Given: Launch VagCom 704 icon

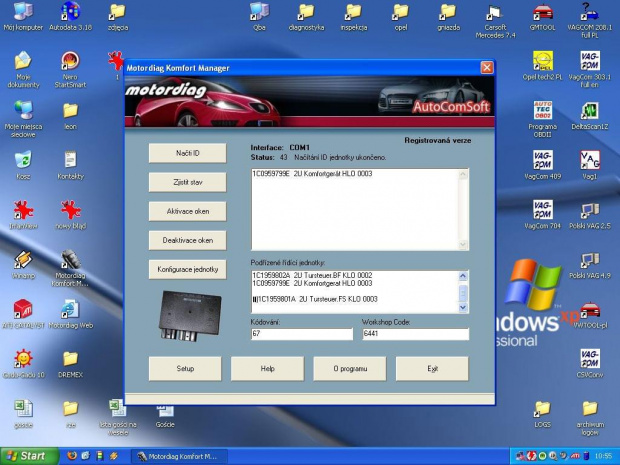Looking at the screenshot, I should click(x=542, y=215).
